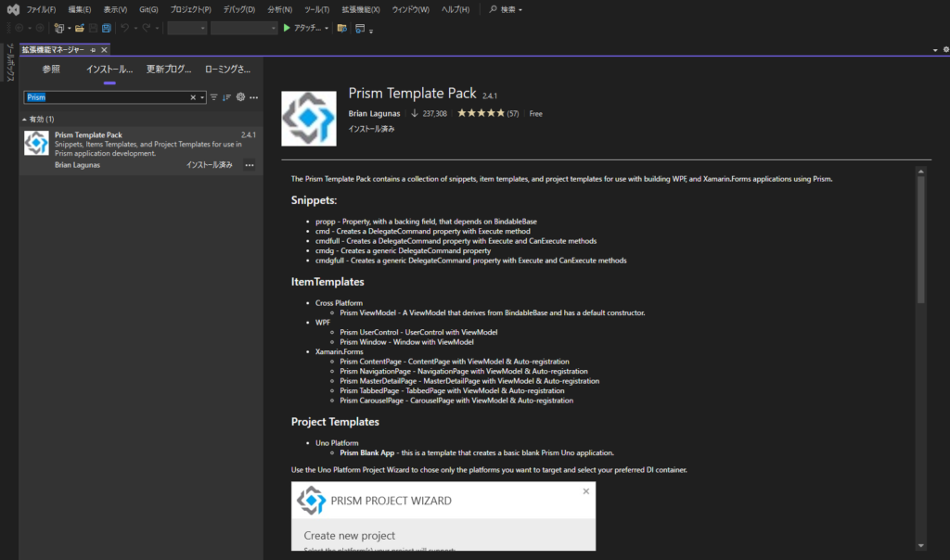950x560 pixels.
Task: Click the Undo toolbar icon
Action: coord(124,28)
